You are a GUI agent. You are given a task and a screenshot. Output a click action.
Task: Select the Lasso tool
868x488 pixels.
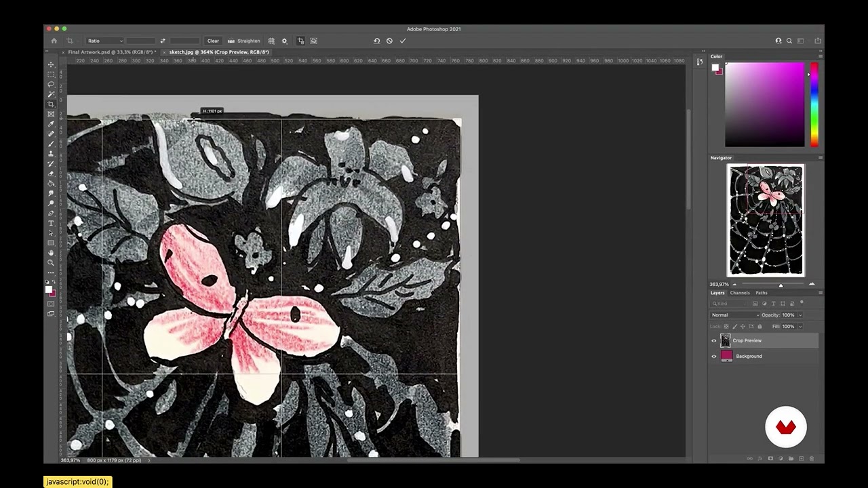pyautogui.click(x=51, y=84)
